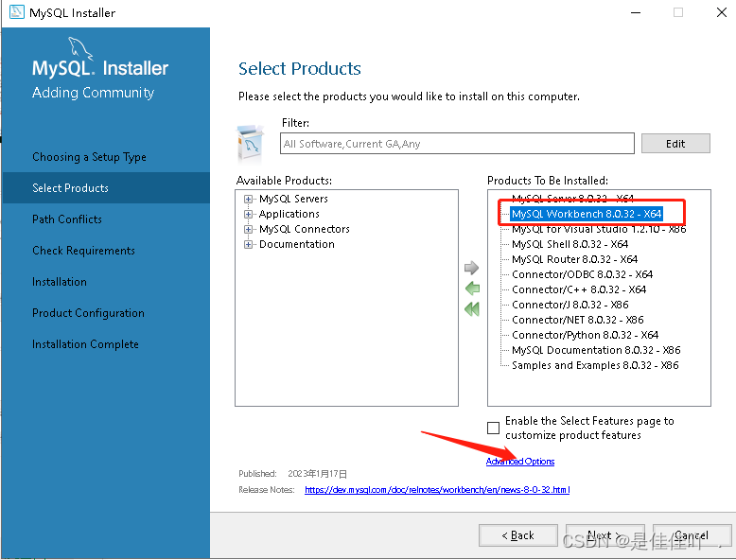
Task: Select Connector/Python 8.0.32 - X64
Action: click(585, 335)
